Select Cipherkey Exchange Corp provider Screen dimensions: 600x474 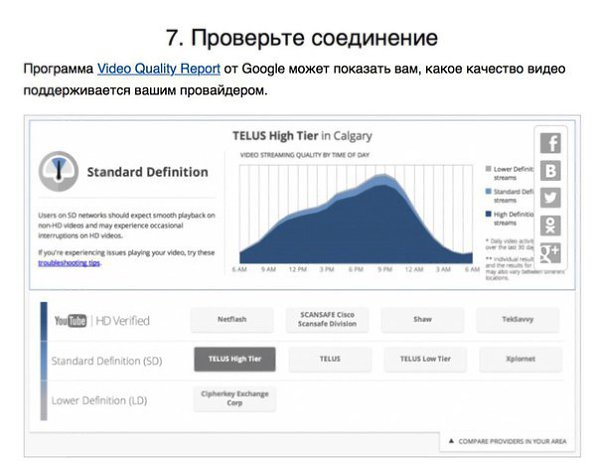[x=235, y=399]
